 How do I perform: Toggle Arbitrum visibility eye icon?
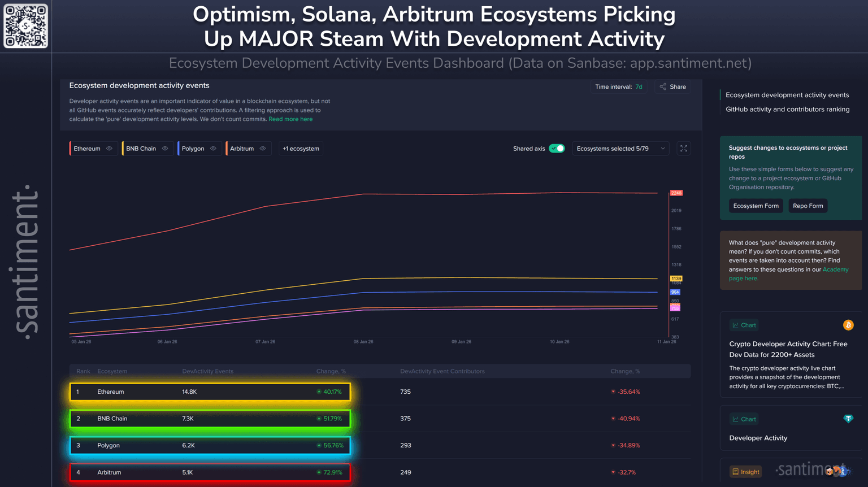[x=263, y=149]
